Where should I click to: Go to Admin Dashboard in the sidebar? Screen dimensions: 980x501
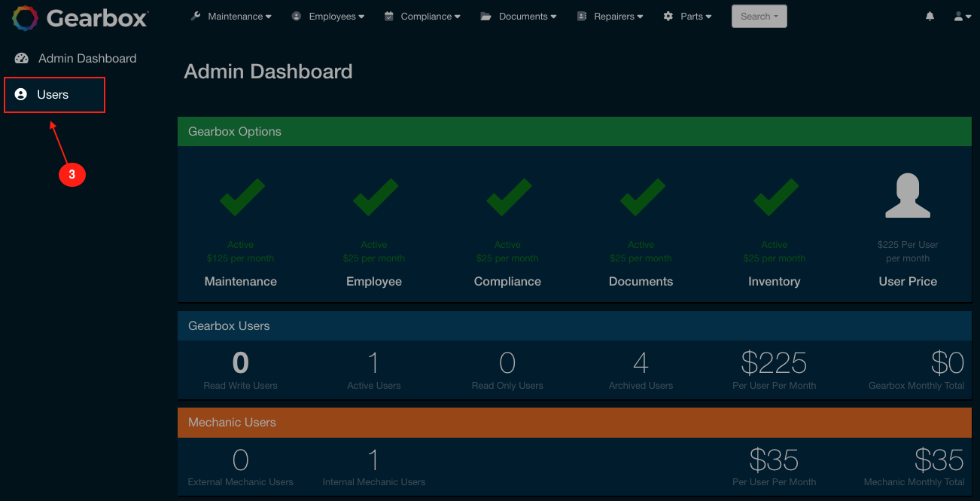(x=75, y=58)
